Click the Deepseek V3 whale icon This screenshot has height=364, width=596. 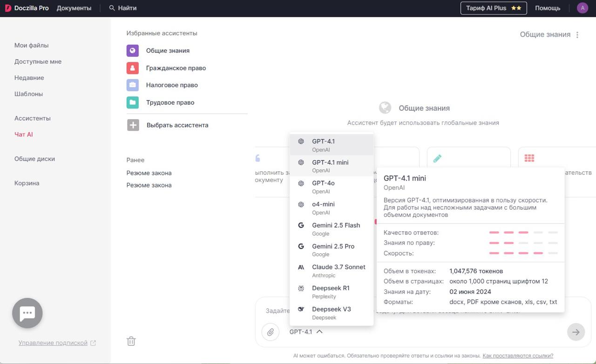point(301,309)
